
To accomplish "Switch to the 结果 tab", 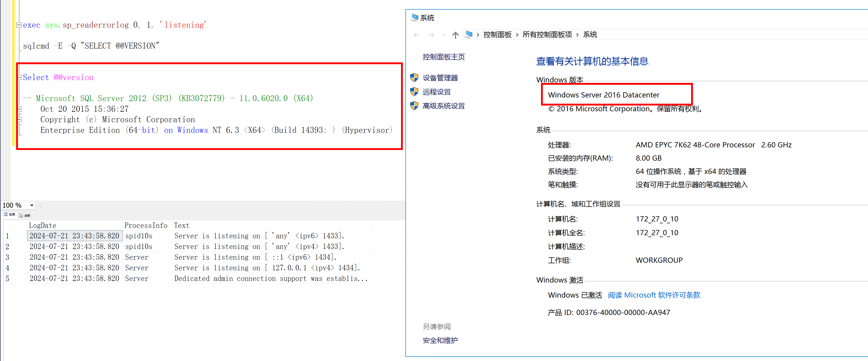I will tap(9, 215).
